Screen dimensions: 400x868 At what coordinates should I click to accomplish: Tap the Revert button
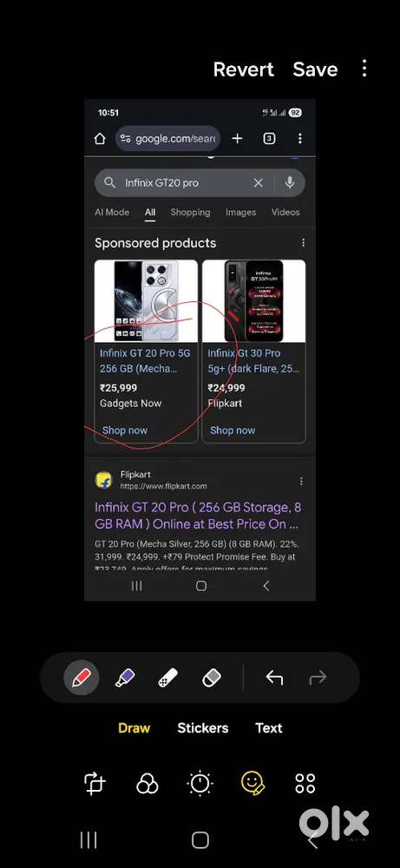pyautogui.click(x=244, y=69)
